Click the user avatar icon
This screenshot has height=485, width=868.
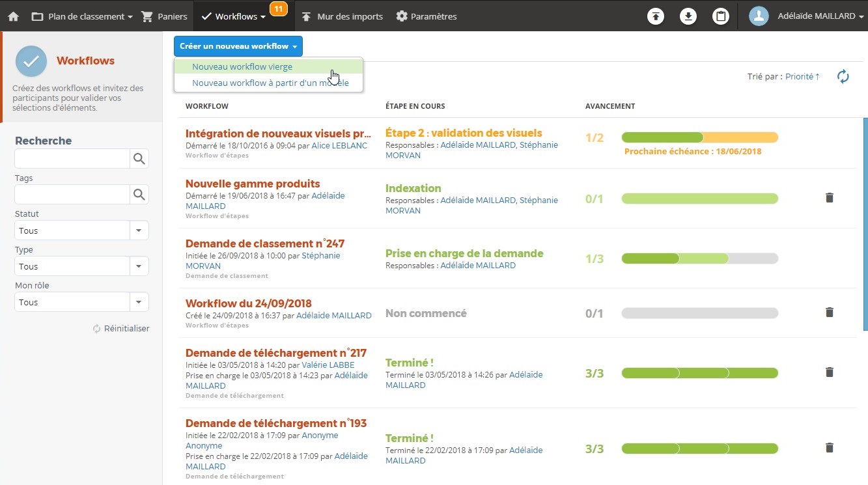759,16
